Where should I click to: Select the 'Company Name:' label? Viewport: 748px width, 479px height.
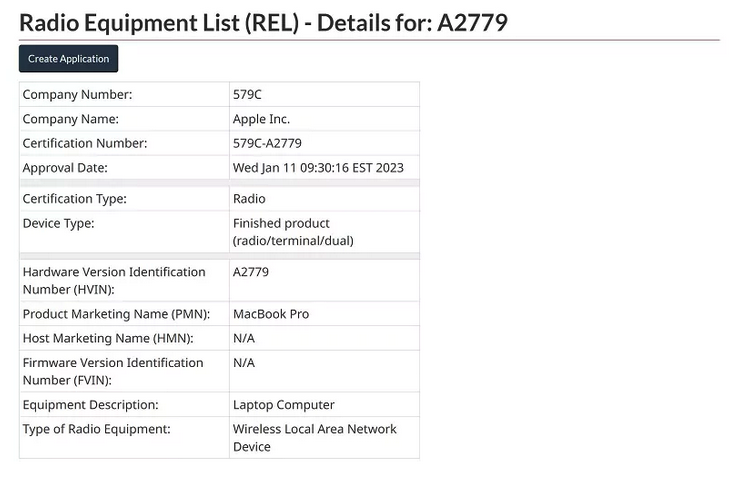click(x=71, y=119)
